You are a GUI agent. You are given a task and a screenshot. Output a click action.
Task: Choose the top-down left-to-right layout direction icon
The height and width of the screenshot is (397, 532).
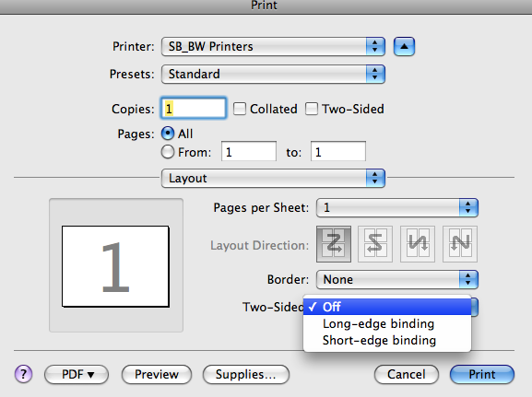pyautogui.click(x=418, y=244)
